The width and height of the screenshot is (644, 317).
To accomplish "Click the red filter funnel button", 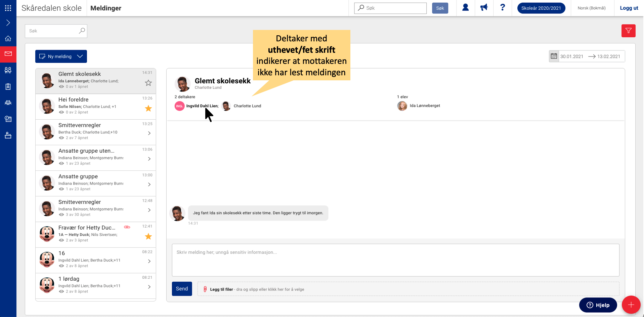I will pos(628,31).
